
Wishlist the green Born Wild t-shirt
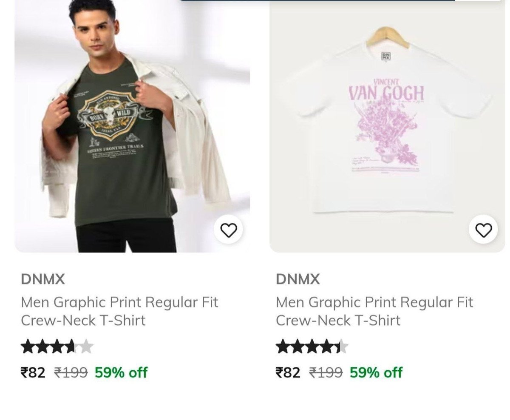229,230
